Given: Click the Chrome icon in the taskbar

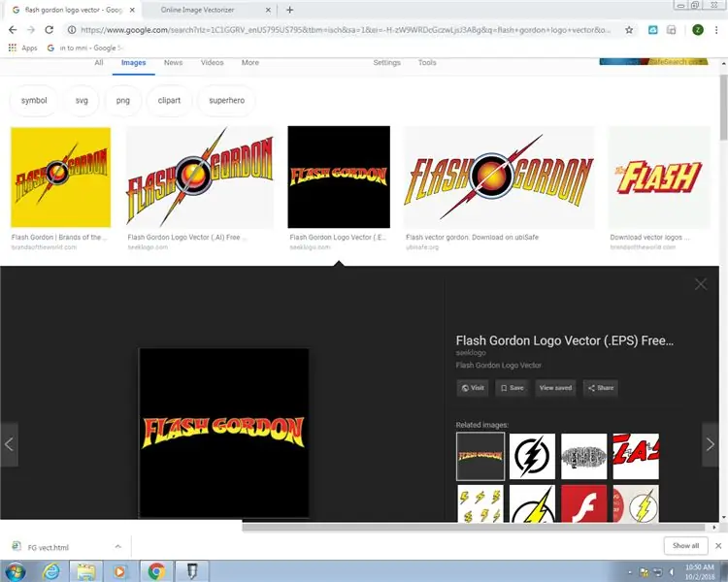Looking at the screenshot, I should pos(156,571).
